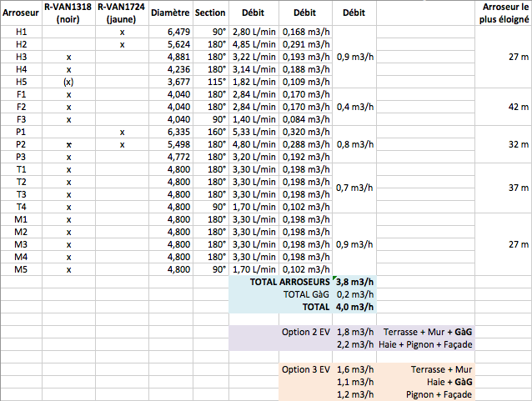The width and height of the screenshot is (532, 401).
Task: Select the Arroseur column header cell
Action: click(x=21, y=13)
